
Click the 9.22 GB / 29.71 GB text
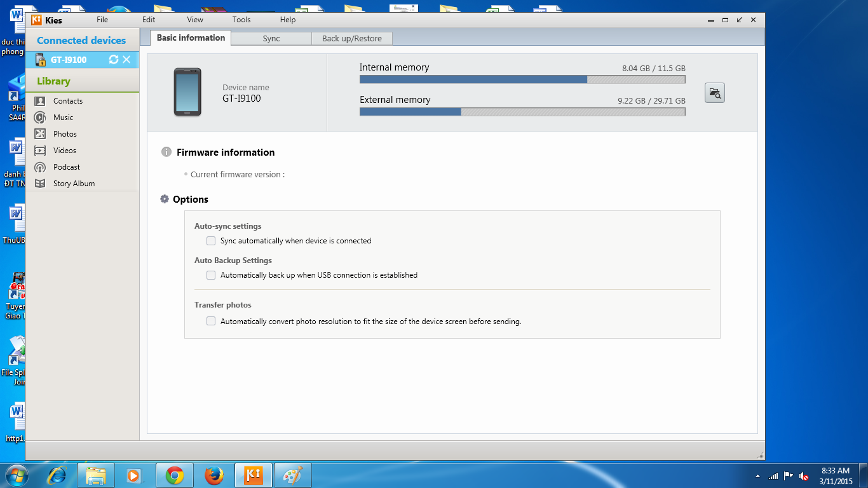coord(651,101)
